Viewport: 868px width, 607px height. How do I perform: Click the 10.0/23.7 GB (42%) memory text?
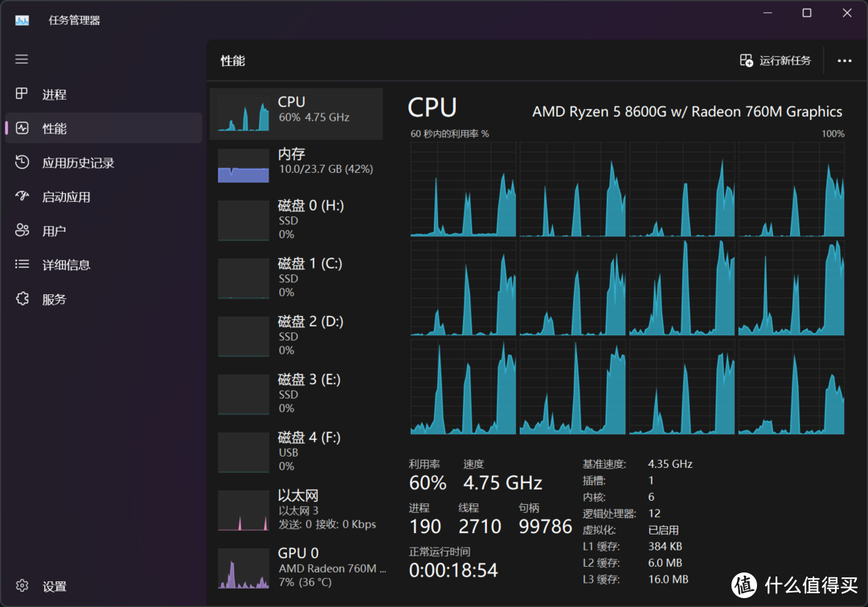(x=325, y=169)
